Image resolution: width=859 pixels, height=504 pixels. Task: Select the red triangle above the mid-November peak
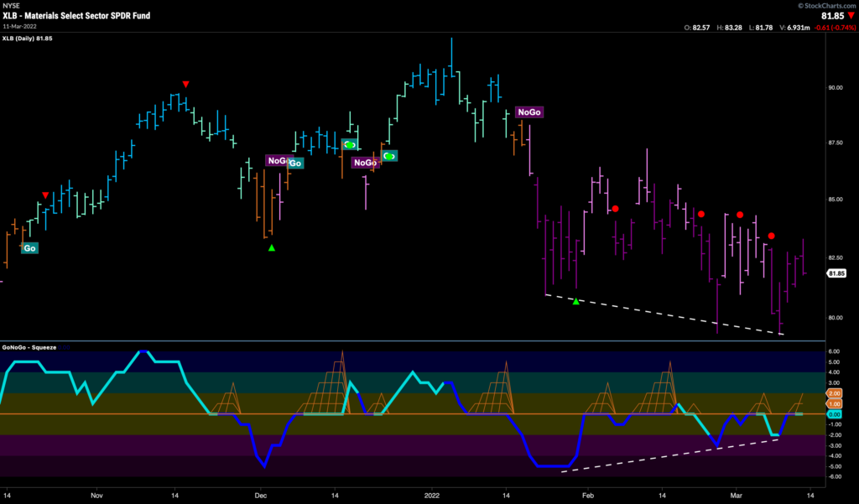click(185, 85)
